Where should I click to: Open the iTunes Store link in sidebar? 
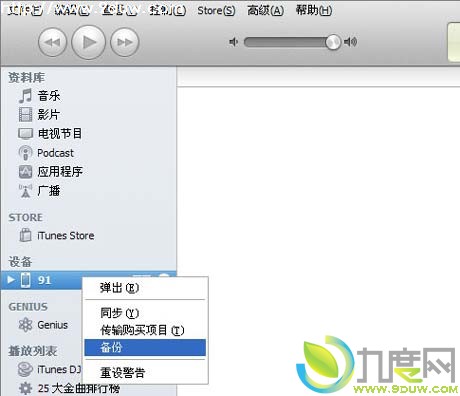click(66, 236)
